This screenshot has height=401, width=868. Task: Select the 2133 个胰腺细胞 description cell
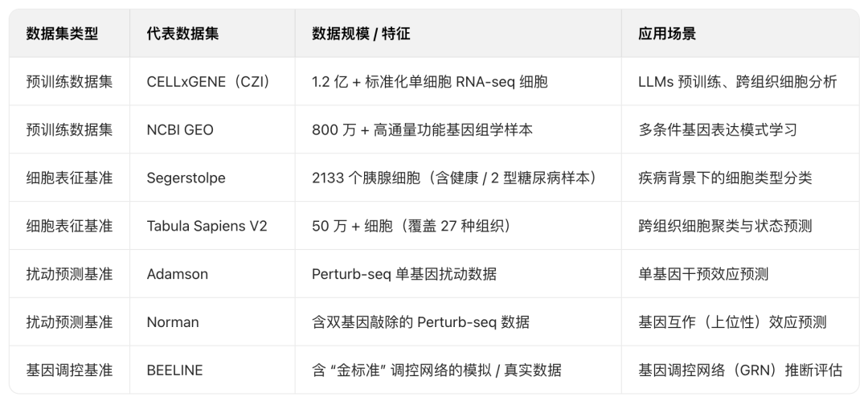(457, 178)
